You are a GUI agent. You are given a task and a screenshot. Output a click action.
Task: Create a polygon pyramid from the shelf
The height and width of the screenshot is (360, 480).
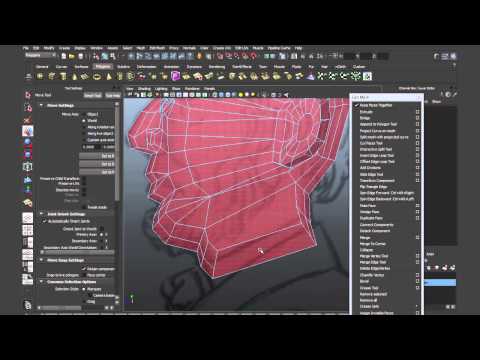[x=109, y=76]
